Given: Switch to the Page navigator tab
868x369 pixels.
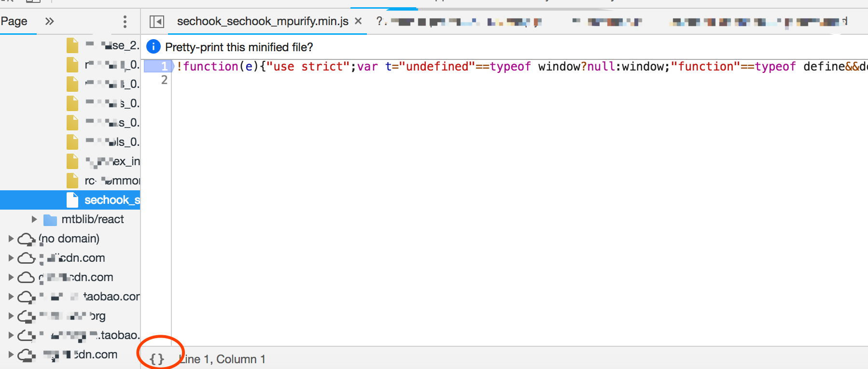Looking at the screenshot, I should point(14,21).
